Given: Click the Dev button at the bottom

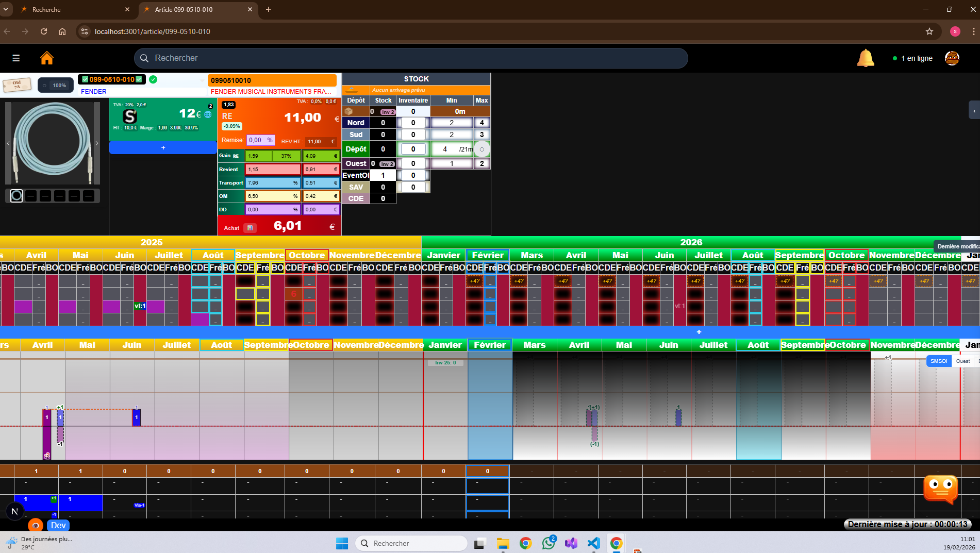Looking at the screenshot, I should 58,525.
